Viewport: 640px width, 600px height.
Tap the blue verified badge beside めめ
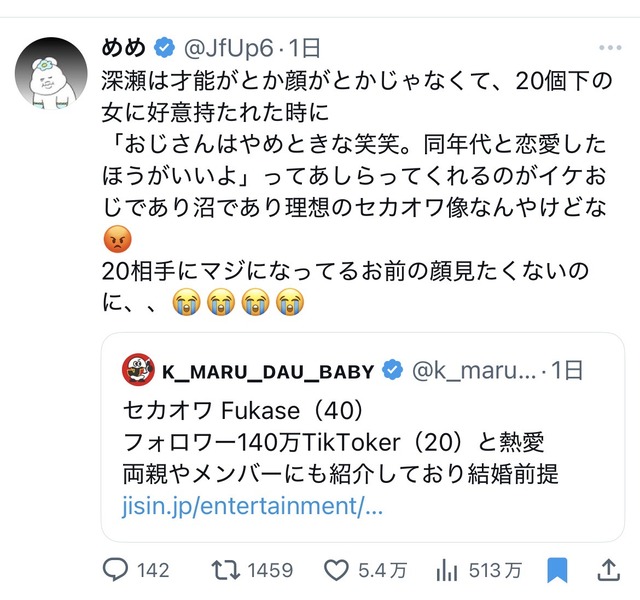tap(164, 48)
